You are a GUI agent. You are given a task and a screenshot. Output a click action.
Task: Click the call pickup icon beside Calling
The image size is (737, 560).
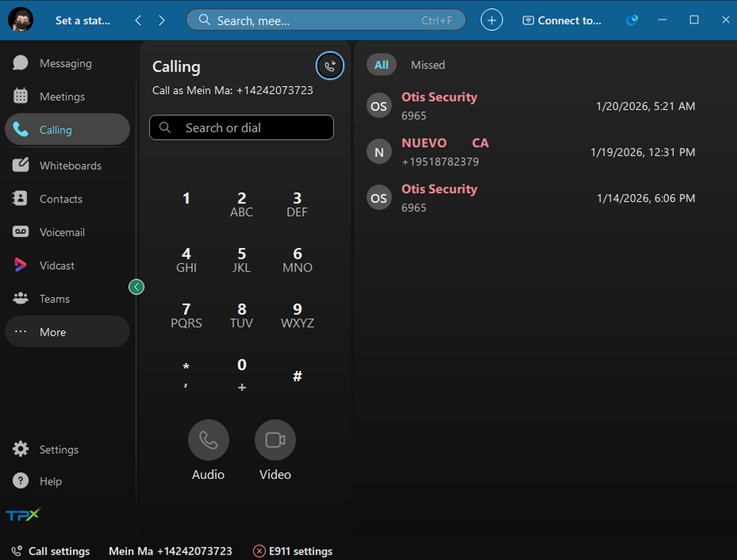click(x=330, y=66)
